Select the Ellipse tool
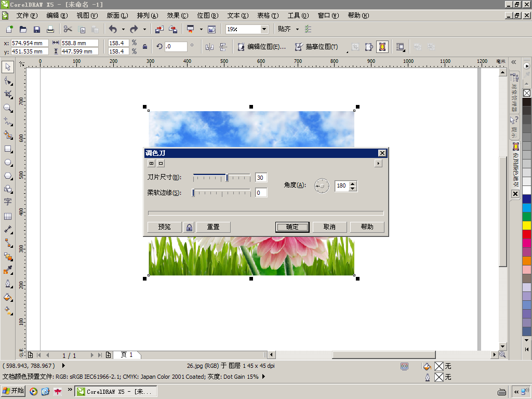Image resolution: width=532 pixels, height=399 pixels. tap(8, 163)
